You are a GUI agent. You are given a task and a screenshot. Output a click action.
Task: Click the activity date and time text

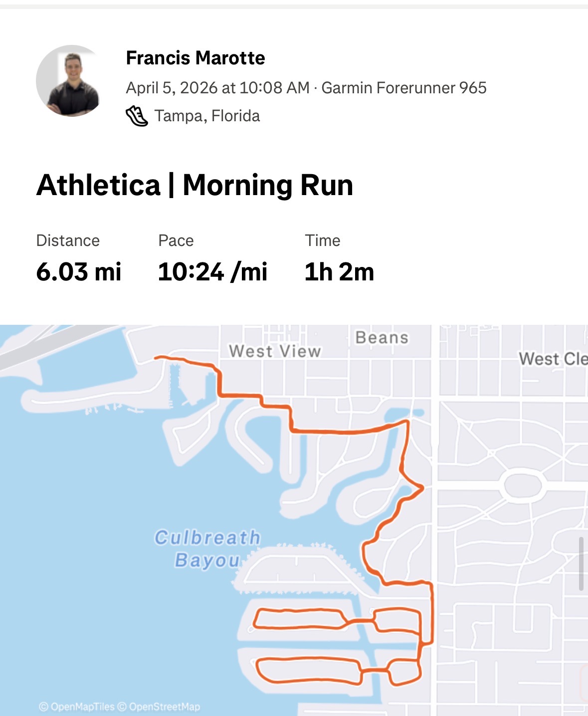(217, 88)
